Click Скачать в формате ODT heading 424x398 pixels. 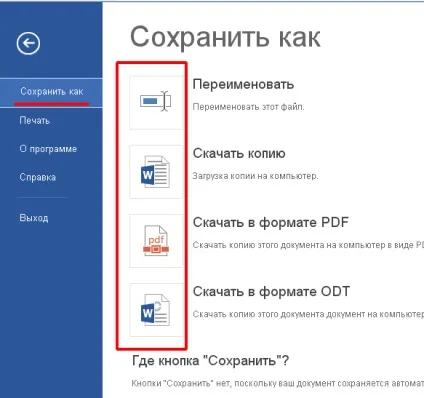tap(271, 292)
